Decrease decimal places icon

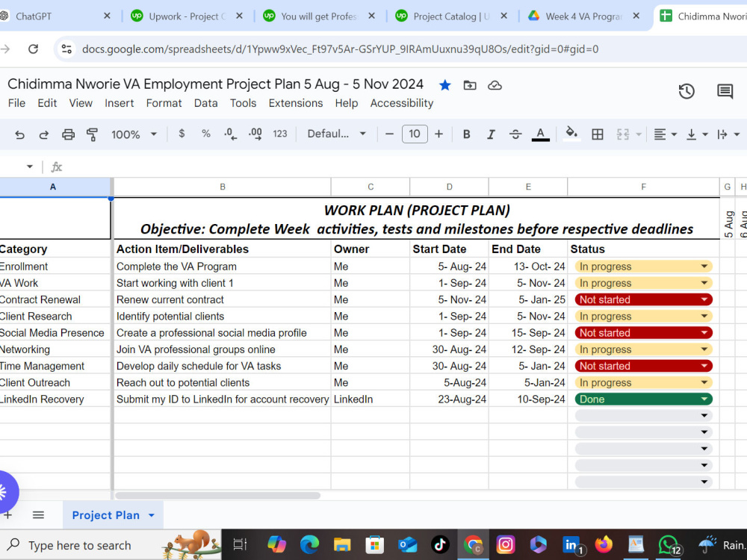coord(230,134)
